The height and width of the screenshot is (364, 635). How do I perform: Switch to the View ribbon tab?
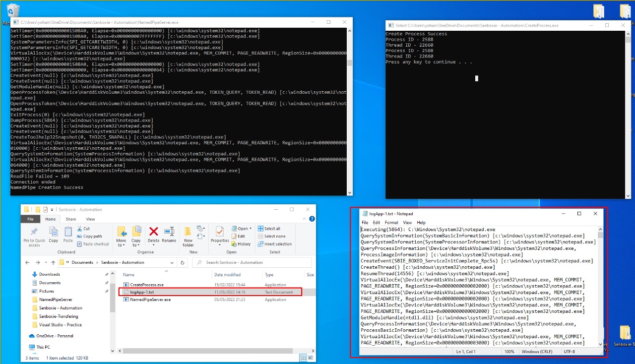click(90, 219)
